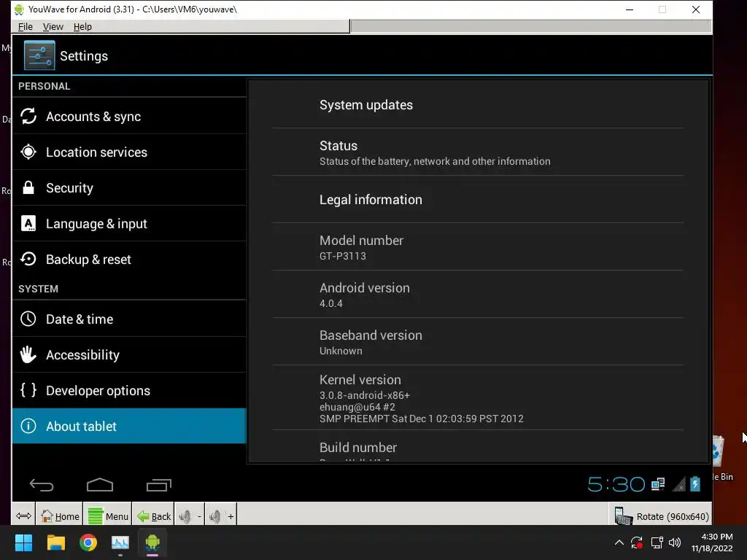Click the network connection status icon
Image resolution: width=747 pixels, height=560 pixels.
(x=658, y=484)
